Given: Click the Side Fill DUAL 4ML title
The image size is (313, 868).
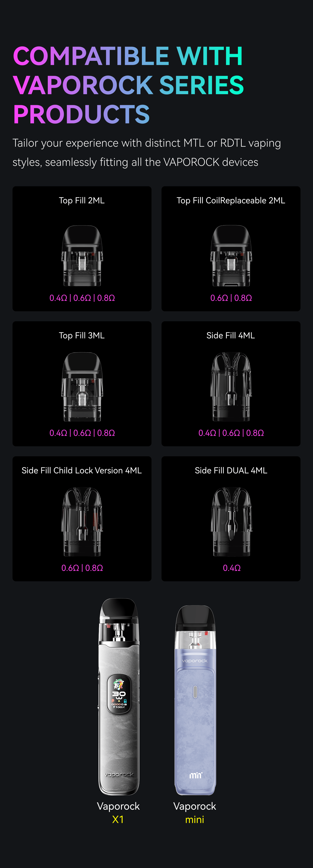Looking at the screenshot, I should click(231, 470).
